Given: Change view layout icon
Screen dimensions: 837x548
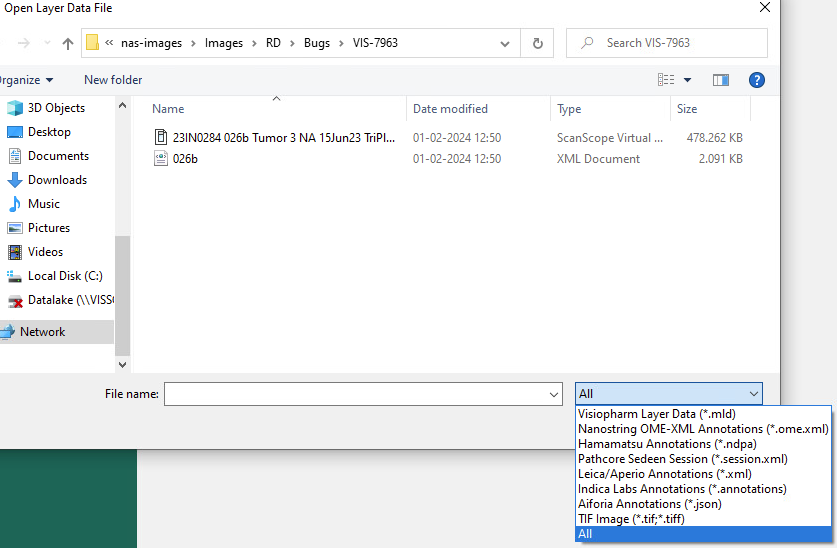Looking at the screenshot, I should (x=666, y=80).
